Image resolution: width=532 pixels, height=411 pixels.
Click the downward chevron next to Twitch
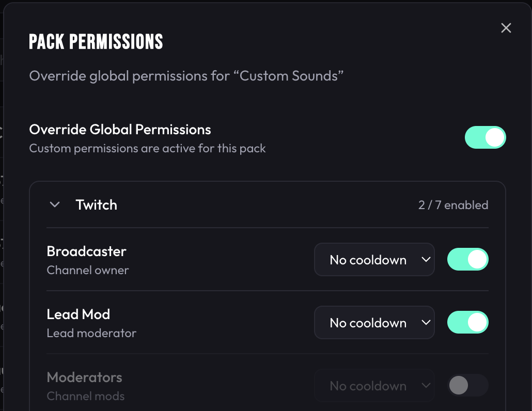click(55, 204)
